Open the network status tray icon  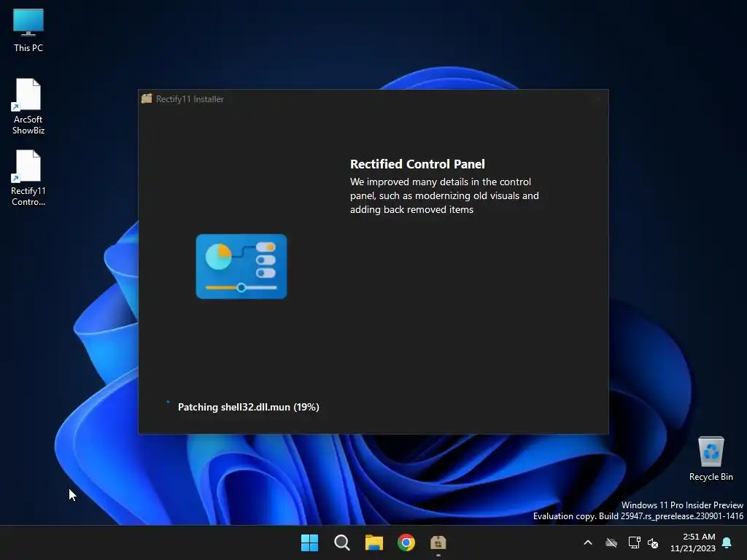[x=634, y=542]
